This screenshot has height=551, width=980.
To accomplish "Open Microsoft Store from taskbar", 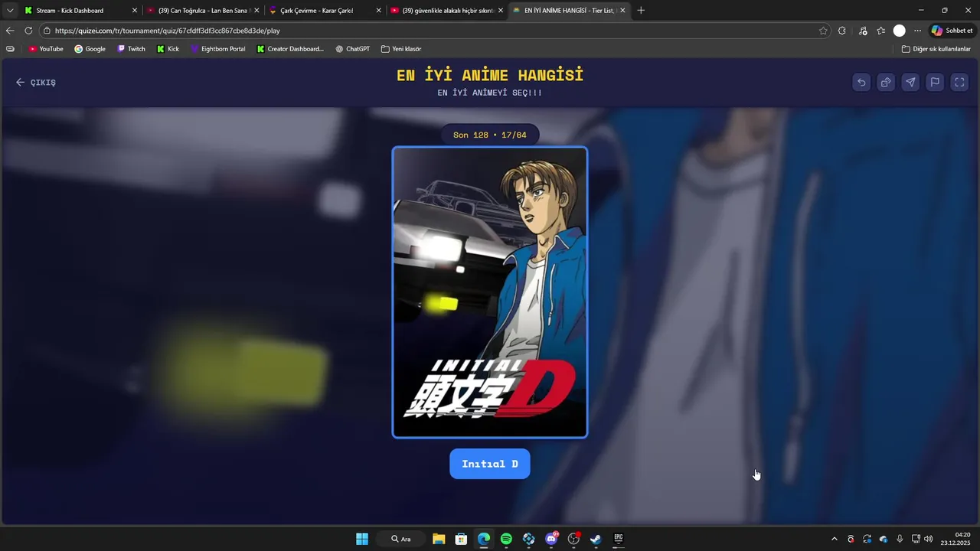I will [x=461, y=539].
